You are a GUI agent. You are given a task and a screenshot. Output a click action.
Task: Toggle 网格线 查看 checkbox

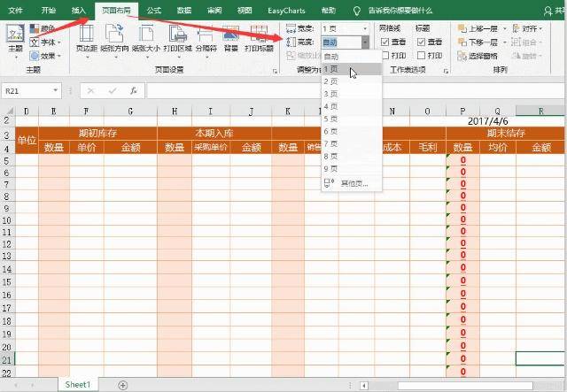coord(384,42)
